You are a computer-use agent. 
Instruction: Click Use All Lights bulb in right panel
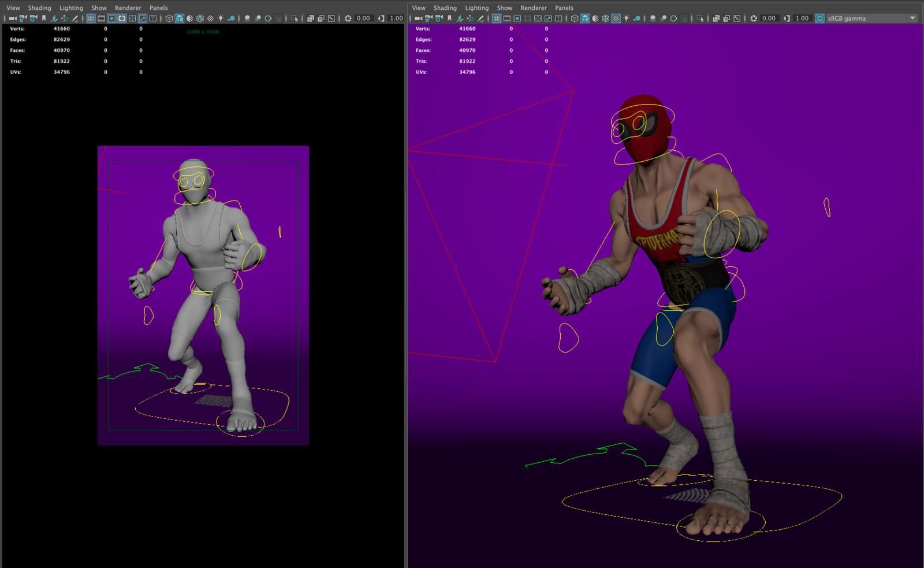[626, 18]
